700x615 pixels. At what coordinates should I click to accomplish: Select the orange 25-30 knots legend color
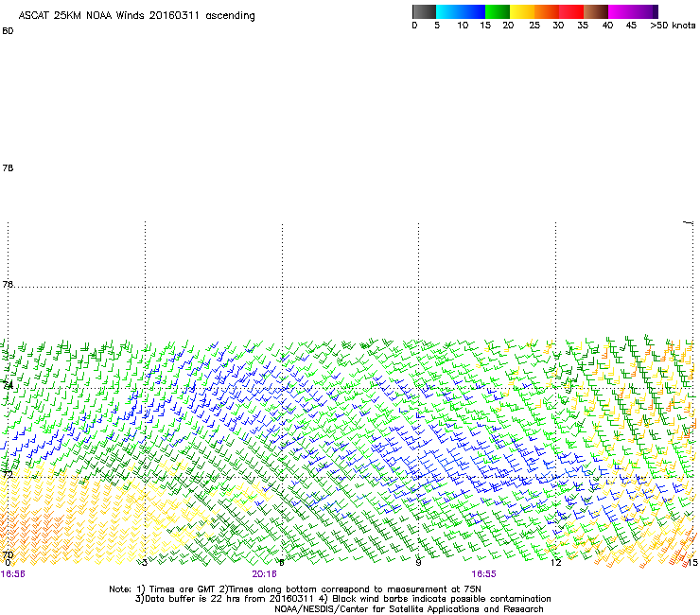click(x=547, y=11)
